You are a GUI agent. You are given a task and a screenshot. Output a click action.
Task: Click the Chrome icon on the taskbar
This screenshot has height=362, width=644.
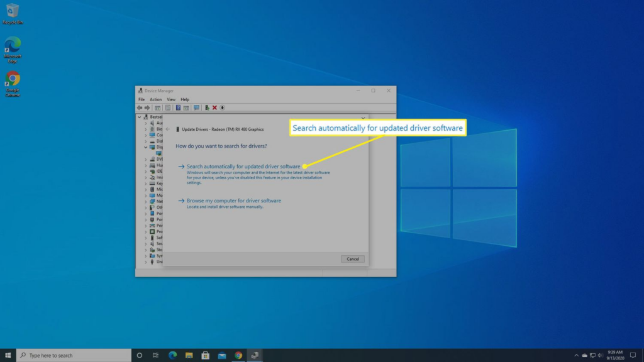(238, 355)
